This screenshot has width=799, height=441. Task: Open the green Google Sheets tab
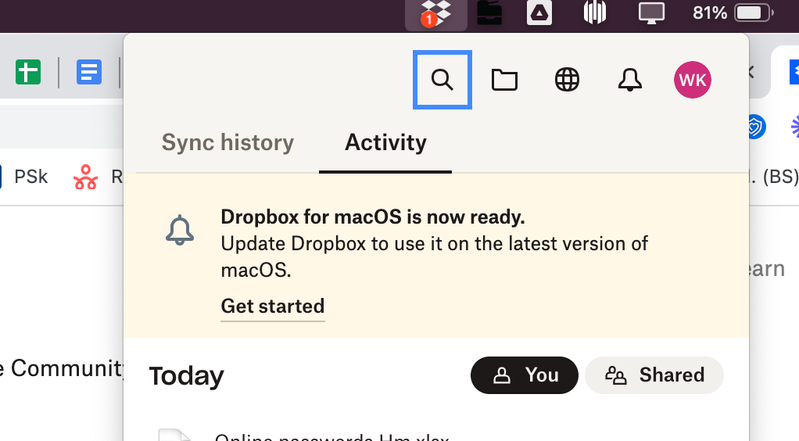tap(28, 72)
